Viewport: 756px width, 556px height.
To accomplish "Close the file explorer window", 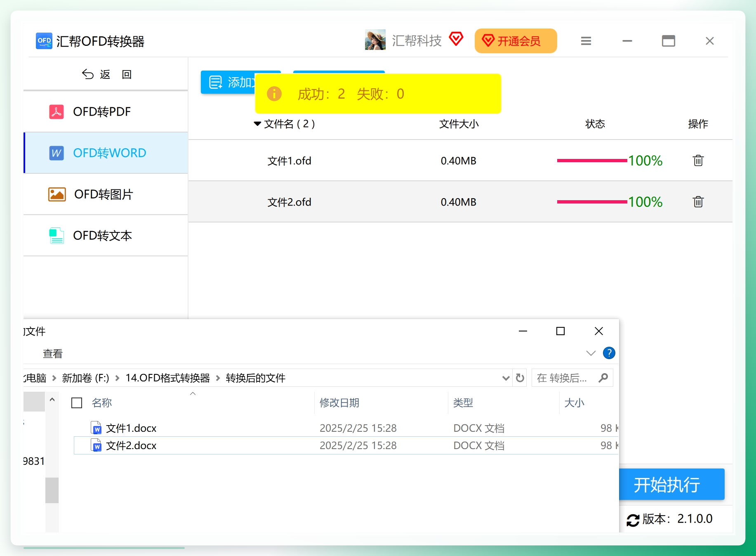I will coord(599,331).
